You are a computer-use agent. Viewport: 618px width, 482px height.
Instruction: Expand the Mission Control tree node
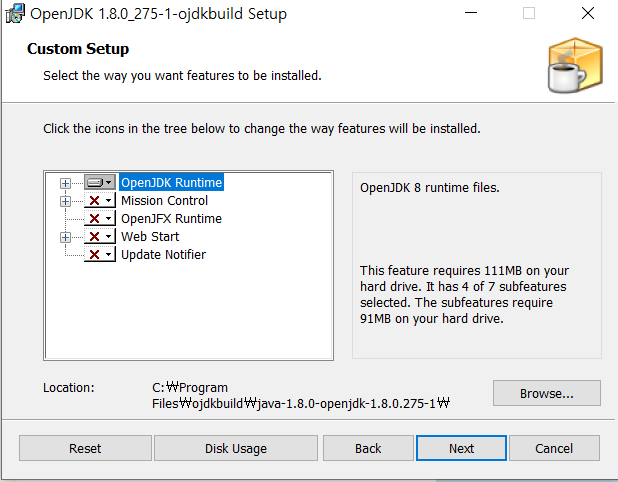click(x=65, y=201)
